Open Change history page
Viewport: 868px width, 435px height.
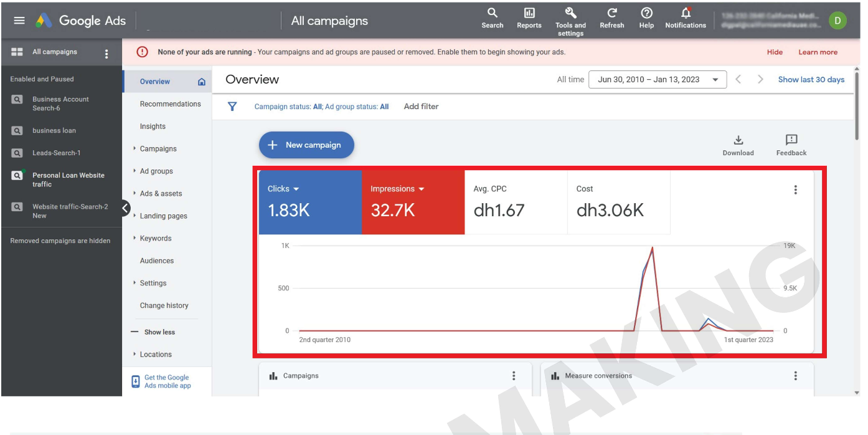pyautogui.click(x=164, y=306)
